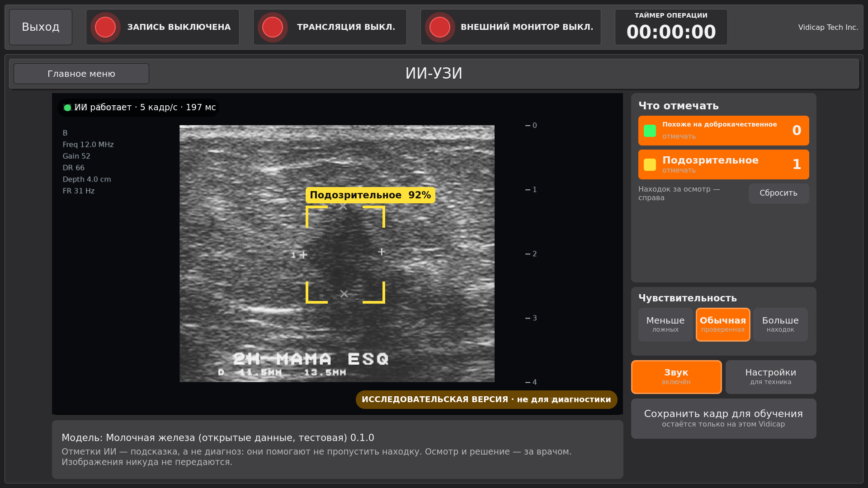The width and height of the screenshot is (868, 488).
Task: Open 'Настройки для техника'
Action: pyautogui.click(x=771, y=377)
